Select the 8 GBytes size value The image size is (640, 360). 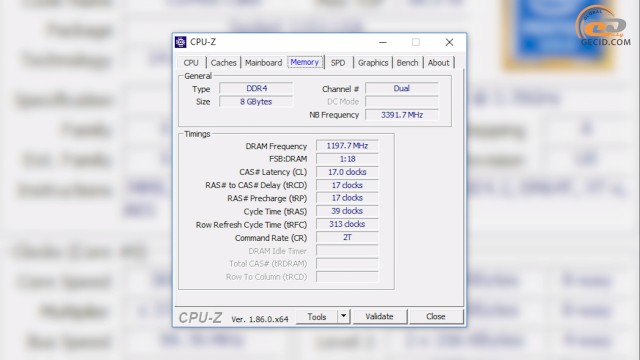pyautogui.click(x=256, y=102)
